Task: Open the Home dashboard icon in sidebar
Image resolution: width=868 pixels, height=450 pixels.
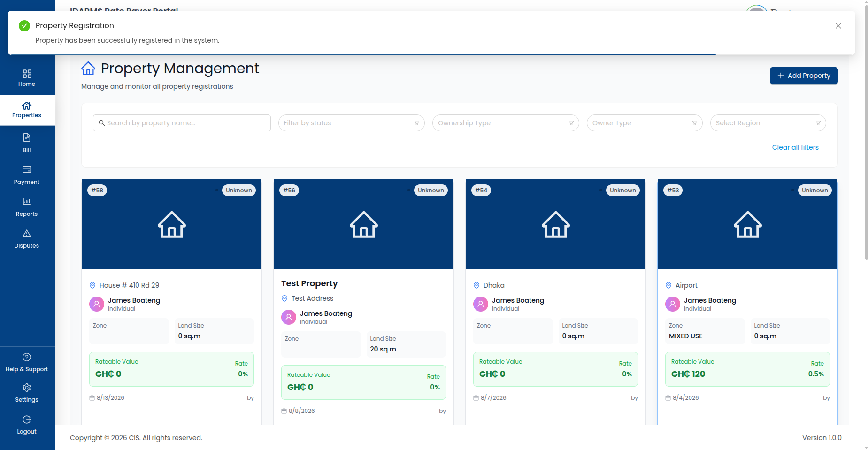Action: tap(27, 74)
